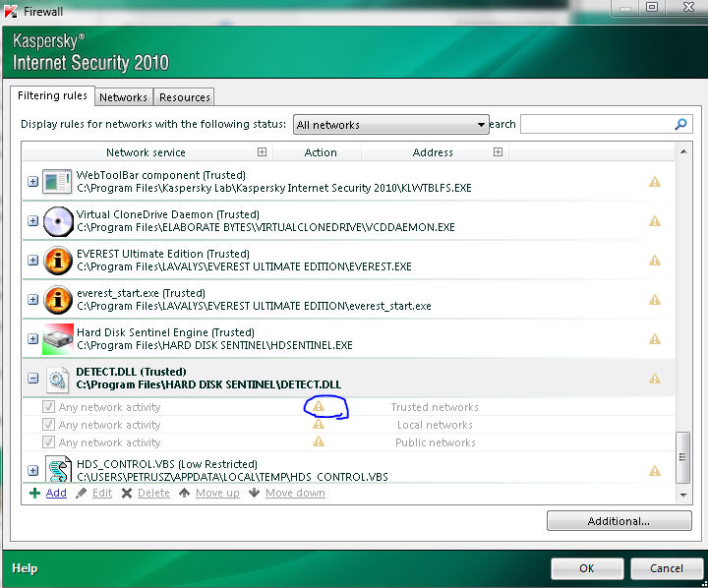Dismiss dialog with Cancel button
The width and height of the screenshot is (708, 588).
tap(667, 568)
